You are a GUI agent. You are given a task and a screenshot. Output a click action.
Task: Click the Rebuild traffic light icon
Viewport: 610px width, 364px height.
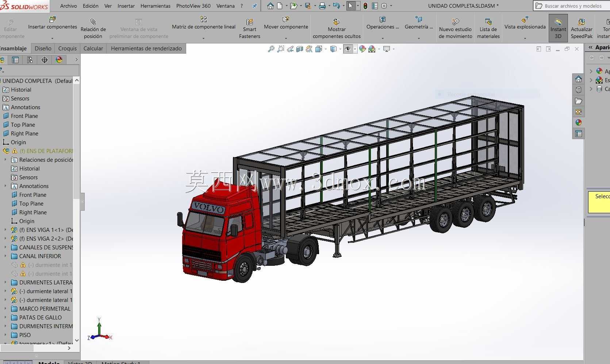coord(365,6)
